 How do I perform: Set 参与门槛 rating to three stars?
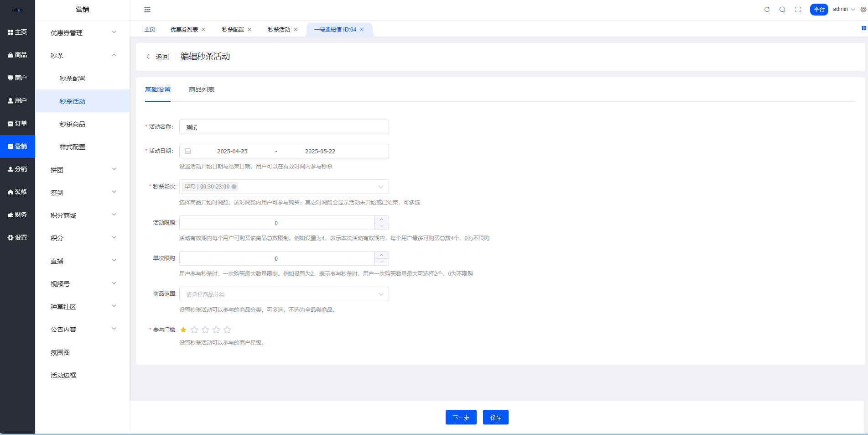205,330
